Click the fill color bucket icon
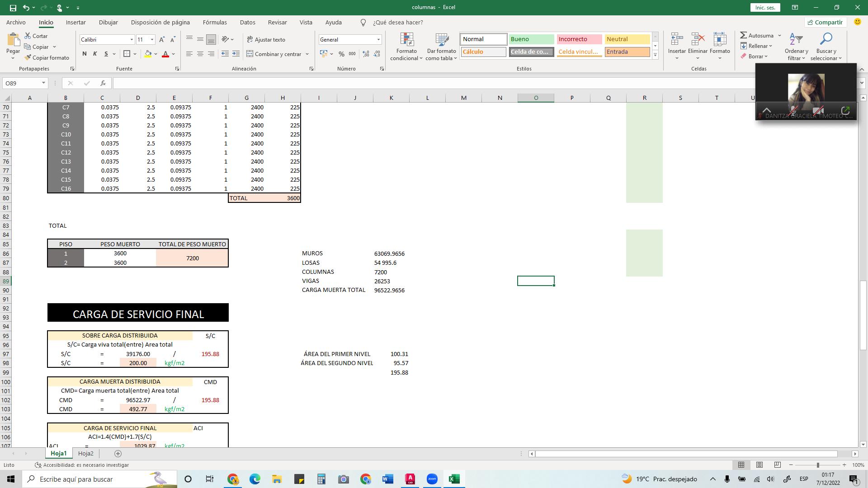This screenshot has height=488, width=868. (148, 54)
